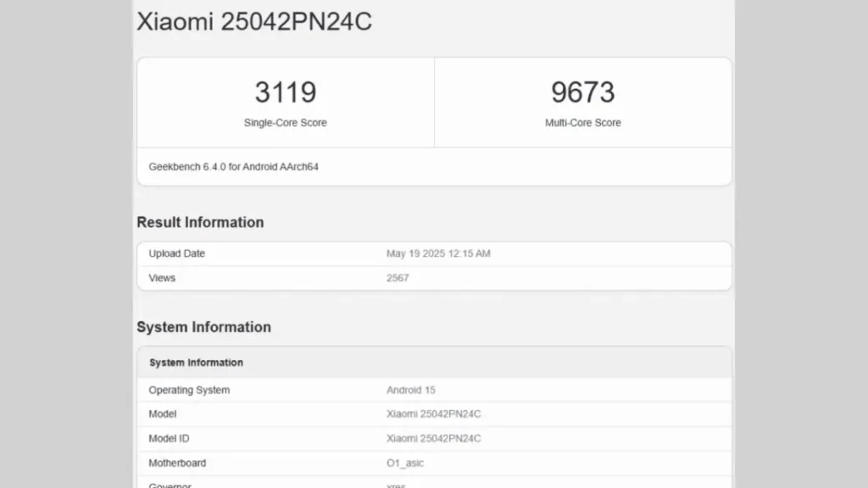Click the Model ID label
Image resolution: width=868 pixels, height=488 pixels.
coord(169,438)
